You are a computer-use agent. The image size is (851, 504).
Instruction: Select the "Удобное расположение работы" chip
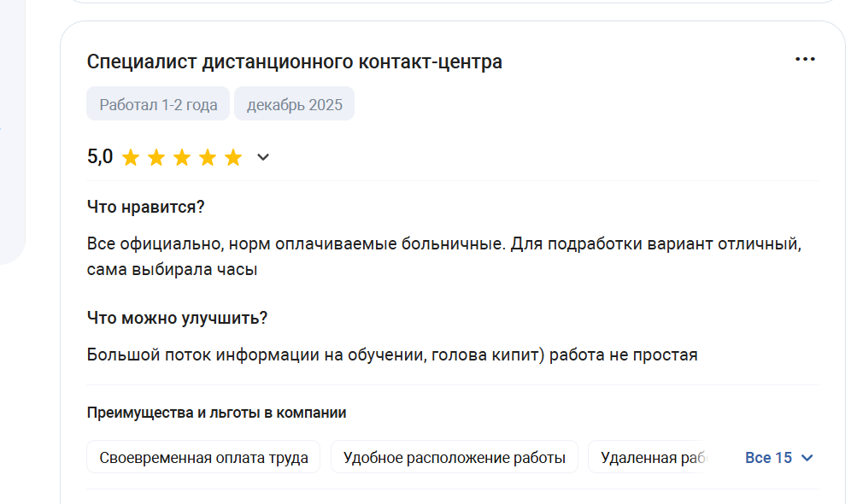pos(454,458)
